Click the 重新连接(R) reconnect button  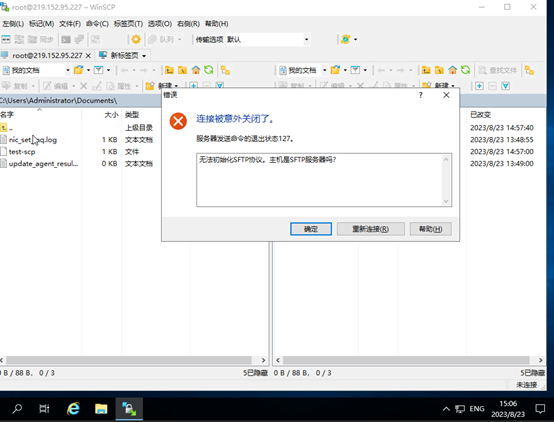(371, 229)
